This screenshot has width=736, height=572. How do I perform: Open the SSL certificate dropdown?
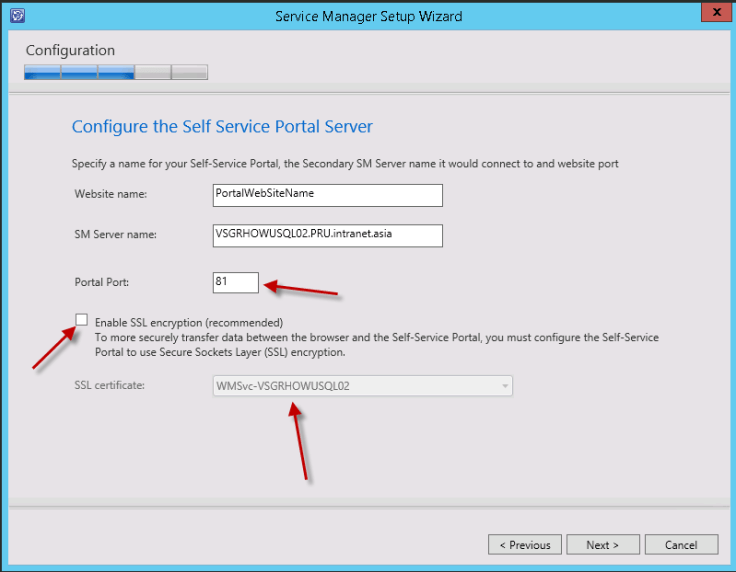pyautogui.click(x=362, y=385)
